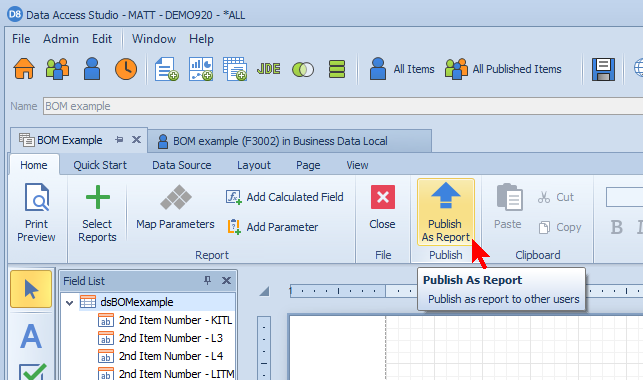This screenshot has height=380, width=643.
Task: Open Map Parameters
Action: (176, 207)
